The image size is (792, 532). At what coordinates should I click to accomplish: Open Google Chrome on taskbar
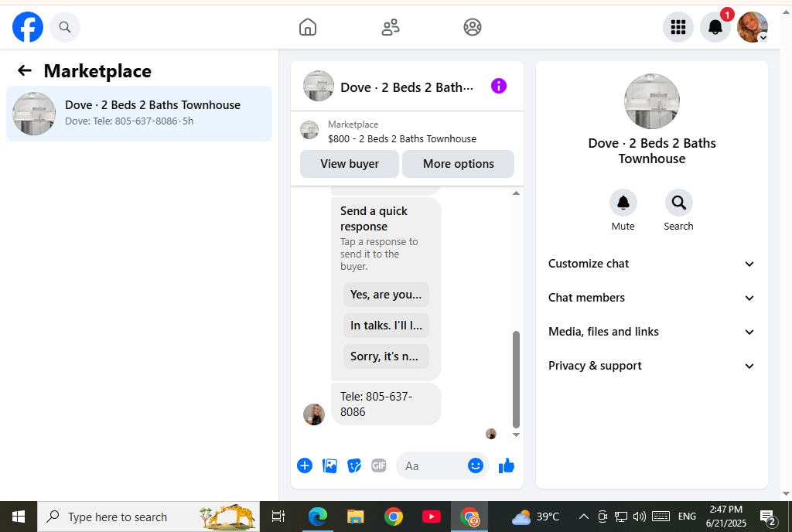click(394, 517)
